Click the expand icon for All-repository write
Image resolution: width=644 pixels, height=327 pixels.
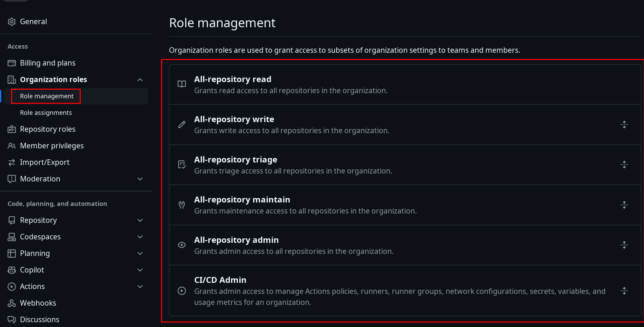point(624,125)
